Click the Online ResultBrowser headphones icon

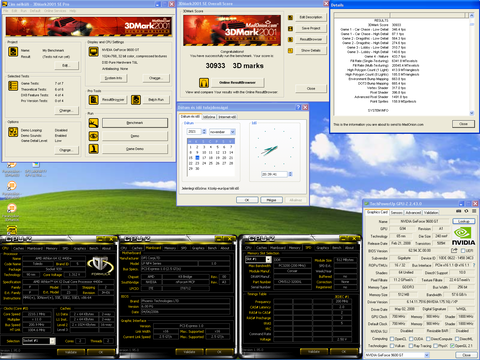tap(204, 82)
